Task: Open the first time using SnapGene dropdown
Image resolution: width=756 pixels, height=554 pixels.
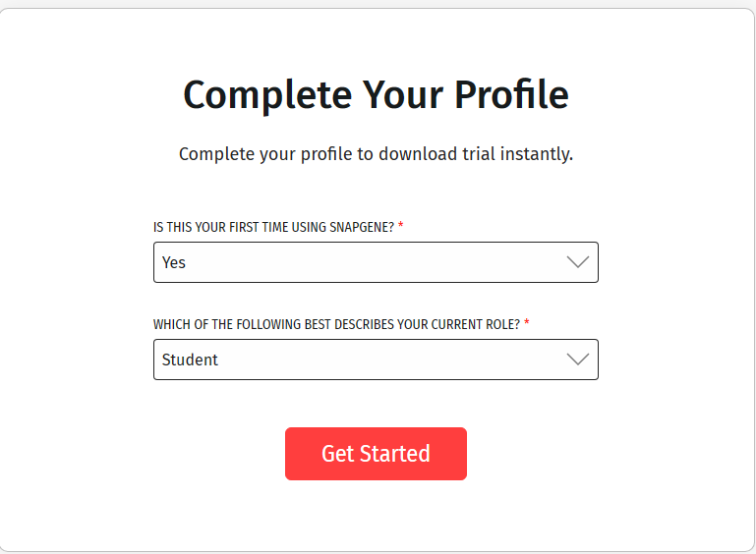Action: pos(376,262)
